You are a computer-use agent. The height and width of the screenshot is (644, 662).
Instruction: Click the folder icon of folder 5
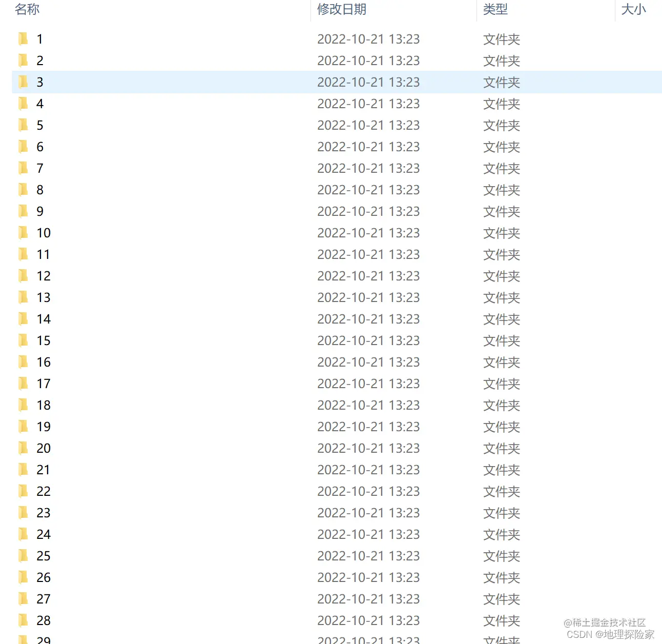[x=23, y=125]
